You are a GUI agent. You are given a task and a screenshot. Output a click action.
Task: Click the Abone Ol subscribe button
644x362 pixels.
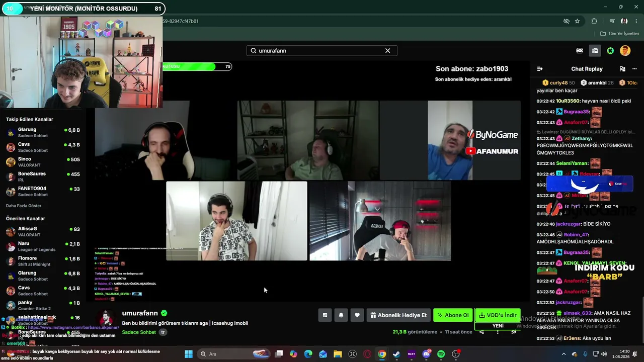point(453,315)
